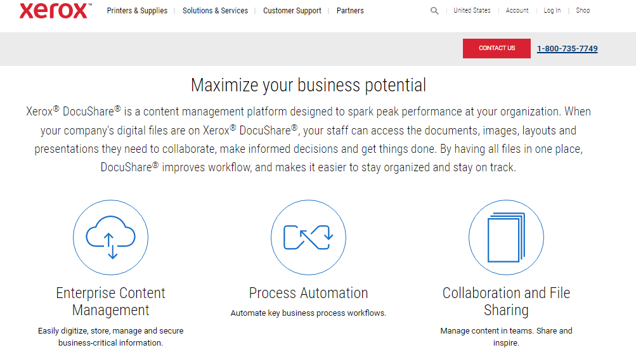Click the Maximize your business potential heading
Screen dimensions: 636x364
[308, 85]
